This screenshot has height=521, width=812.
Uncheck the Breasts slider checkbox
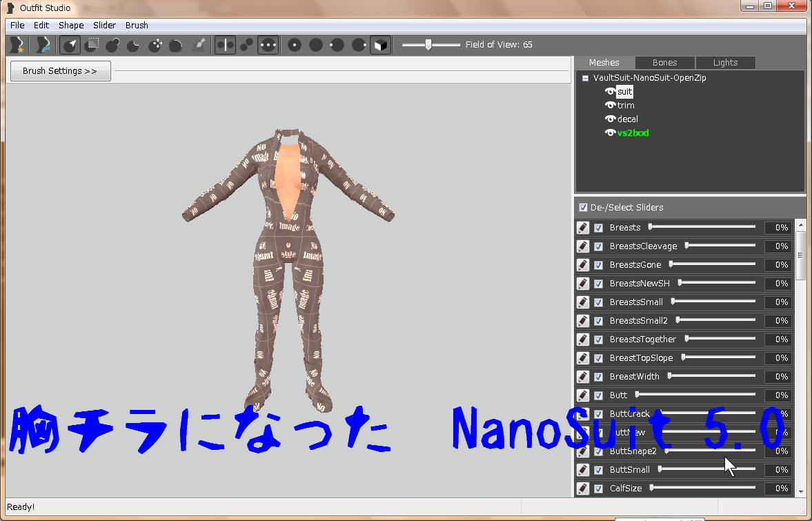coord(599,228)
